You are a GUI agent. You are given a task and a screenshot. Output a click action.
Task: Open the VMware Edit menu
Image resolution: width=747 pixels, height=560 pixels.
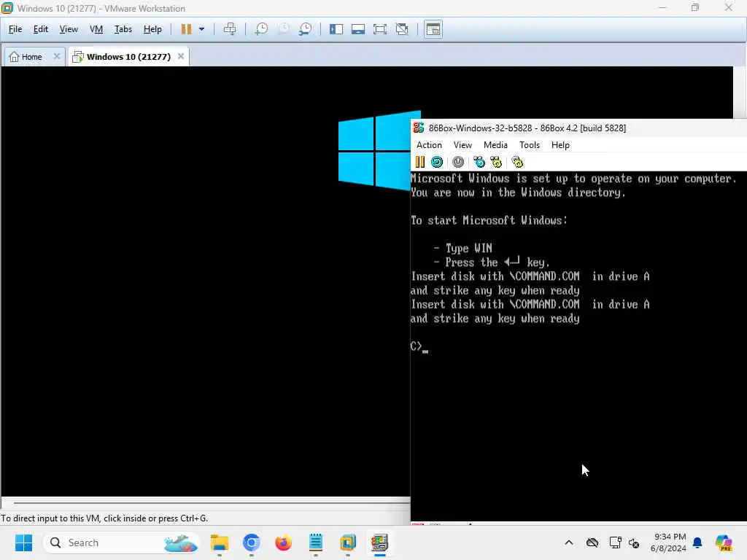click(x=41, y=29)
